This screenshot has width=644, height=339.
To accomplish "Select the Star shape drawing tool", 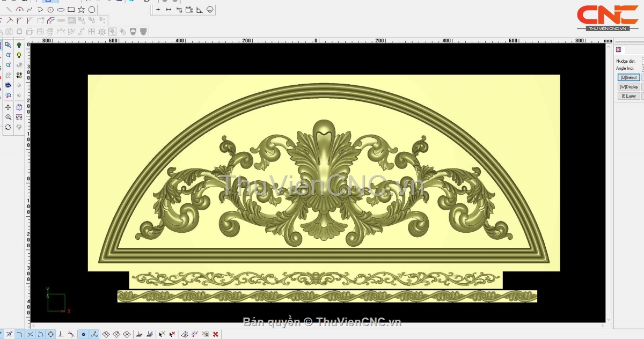I will [81, 10].
